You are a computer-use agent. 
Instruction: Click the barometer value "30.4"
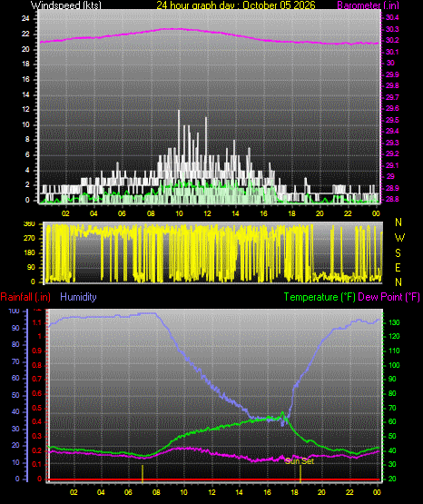392,17
